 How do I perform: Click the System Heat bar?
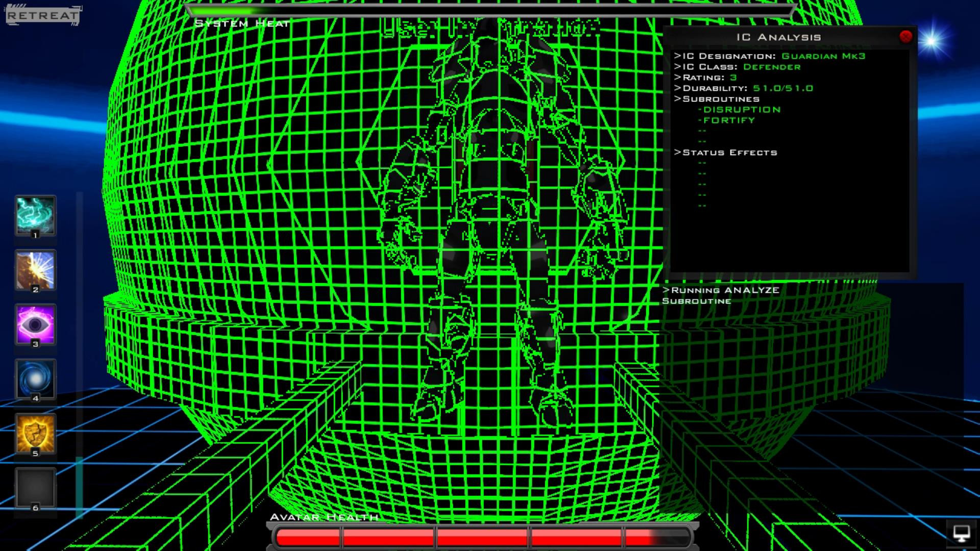[490, 10]
